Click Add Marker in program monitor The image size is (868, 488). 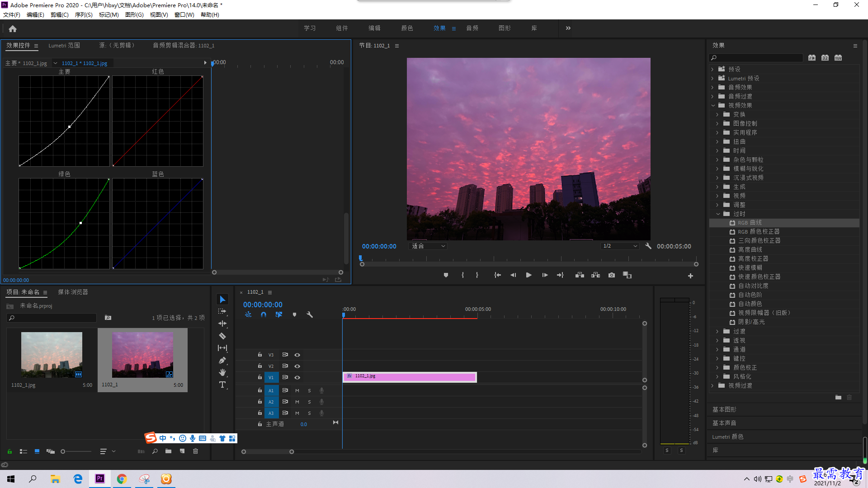point(446,275)
